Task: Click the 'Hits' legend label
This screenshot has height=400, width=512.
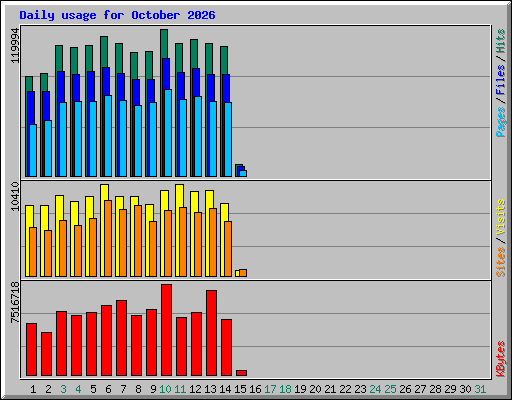Action: (x=501, y=41)
